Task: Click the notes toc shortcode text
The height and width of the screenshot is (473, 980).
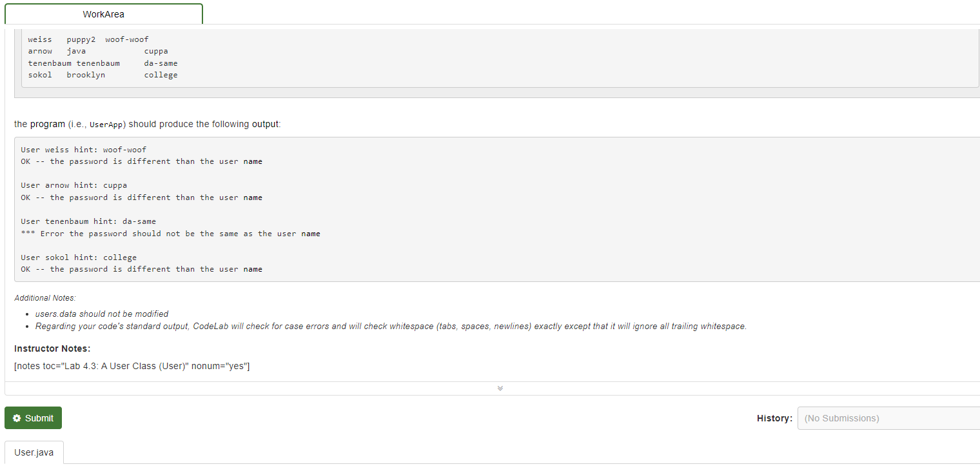Action: (132, 366)
